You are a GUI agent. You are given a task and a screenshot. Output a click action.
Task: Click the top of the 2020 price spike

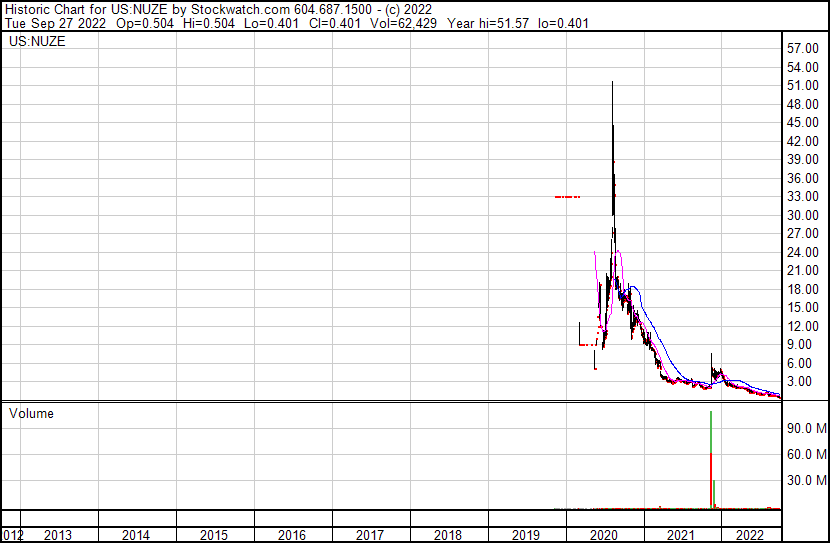point(612,84)
